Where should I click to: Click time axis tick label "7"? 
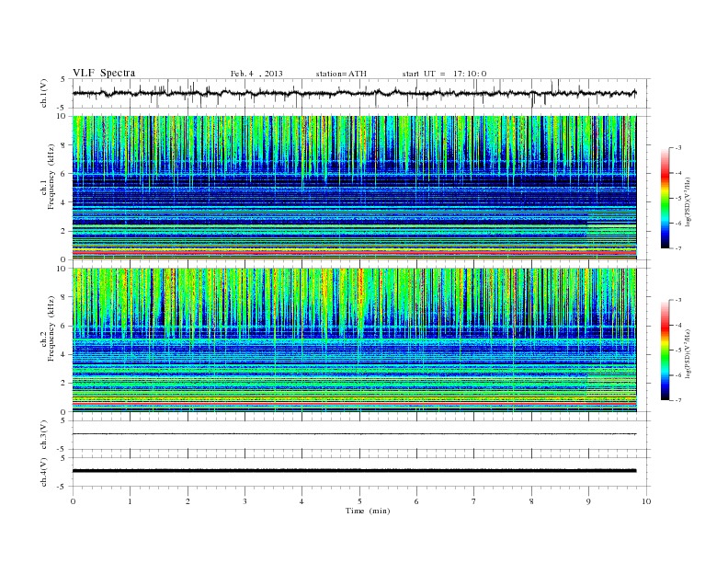click(x=474, y=501)
